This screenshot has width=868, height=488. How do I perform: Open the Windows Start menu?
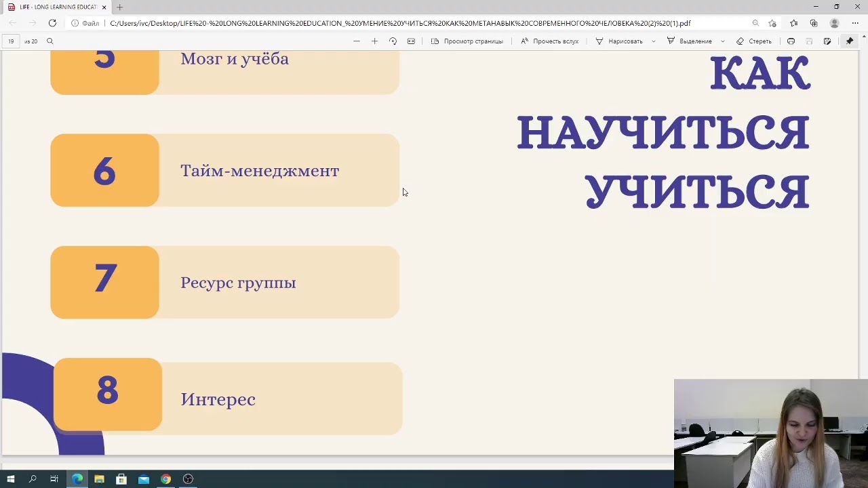point(11,479)
